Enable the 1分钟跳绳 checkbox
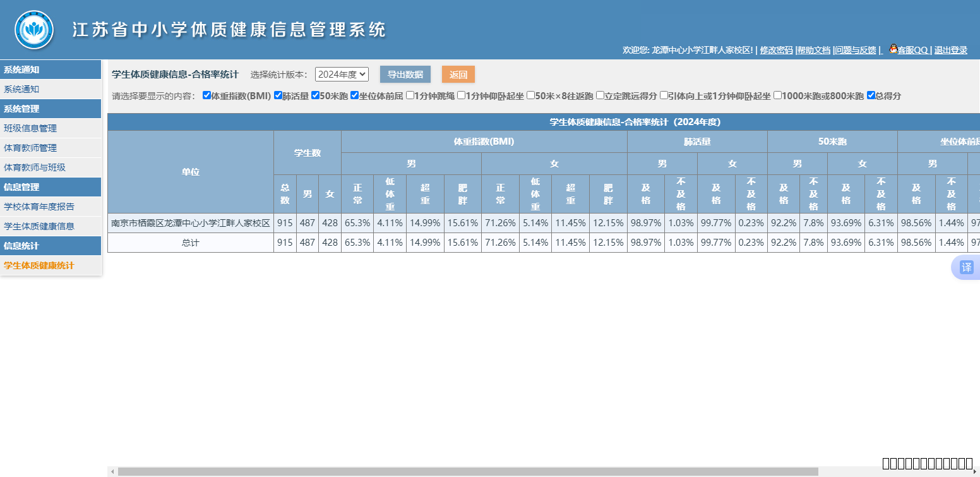The height and width of the screenshot is (477, 980). pos(410,95)
